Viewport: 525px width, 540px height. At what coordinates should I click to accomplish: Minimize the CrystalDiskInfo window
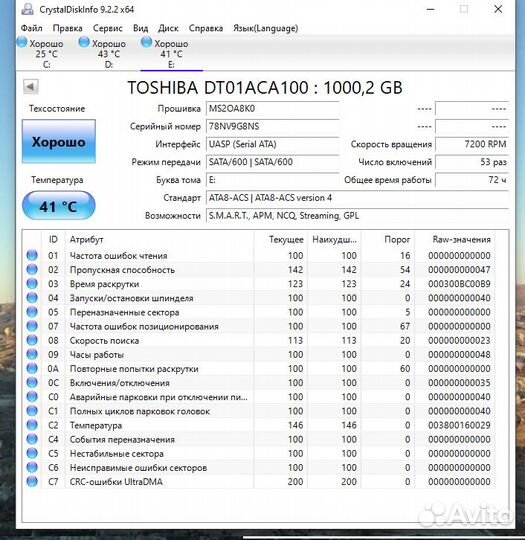click(x=431, y=9)
